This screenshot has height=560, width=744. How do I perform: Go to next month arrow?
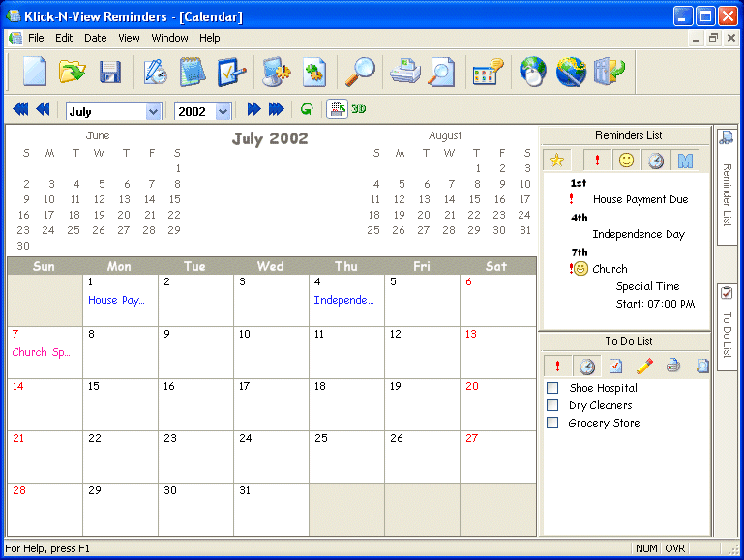click(x=253, y=109)
